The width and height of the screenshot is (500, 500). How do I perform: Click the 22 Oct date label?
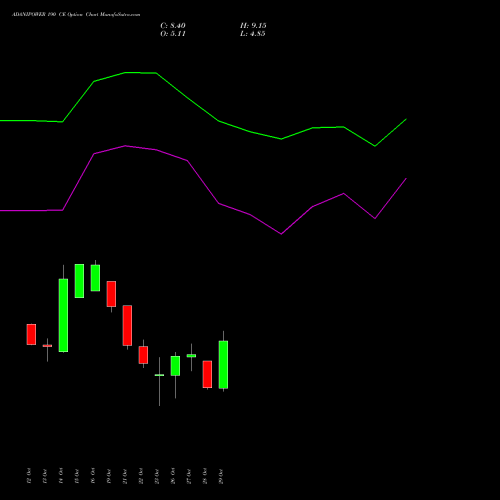click(x=141, y=476)
